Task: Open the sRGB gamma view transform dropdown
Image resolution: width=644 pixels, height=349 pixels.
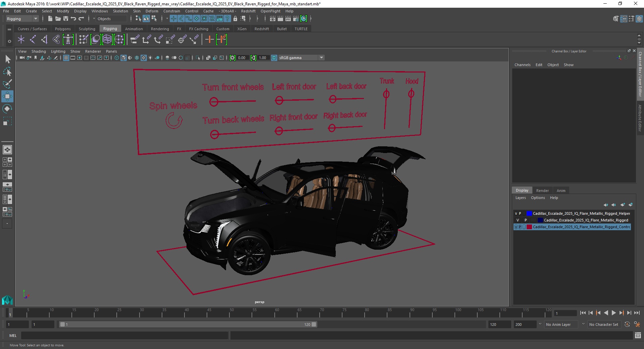Action: pyautogui.click(x=301, y=58)
